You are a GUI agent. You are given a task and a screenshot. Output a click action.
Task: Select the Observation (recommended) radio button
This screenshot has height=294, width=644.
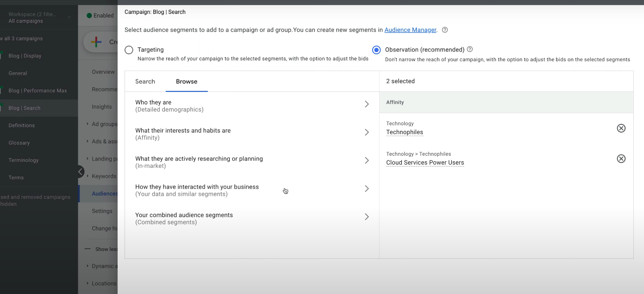point(376,50)
